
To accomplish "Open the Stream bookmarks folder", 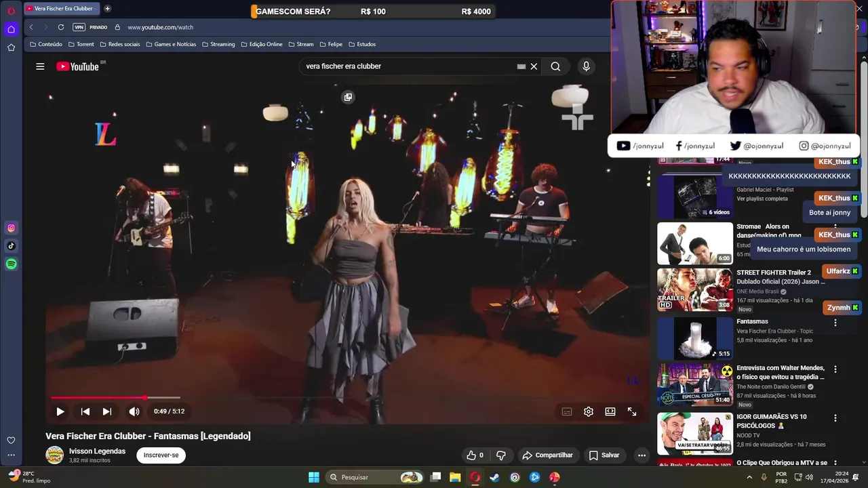I will pos(301,44).
